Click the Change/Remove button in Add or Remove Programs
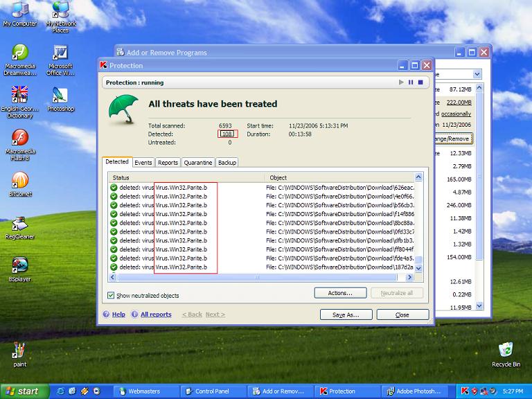This screenshot has width=532, height=399. tap(453, 139)
